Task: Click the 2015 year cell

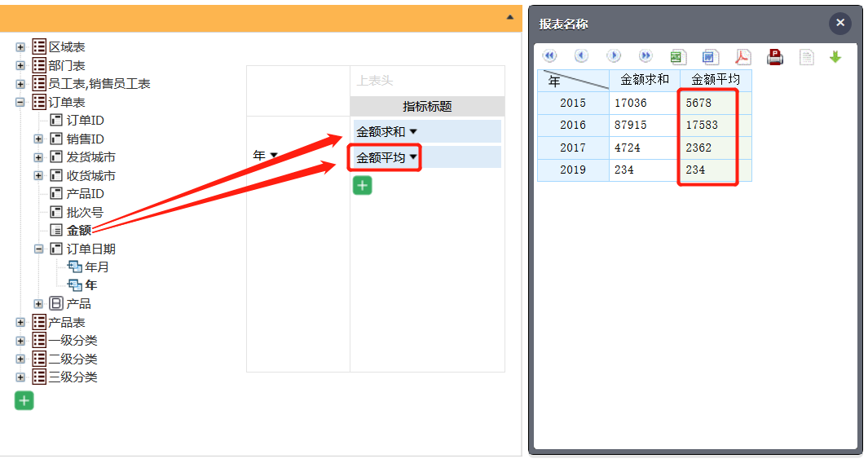Action: tap(573, 103)
